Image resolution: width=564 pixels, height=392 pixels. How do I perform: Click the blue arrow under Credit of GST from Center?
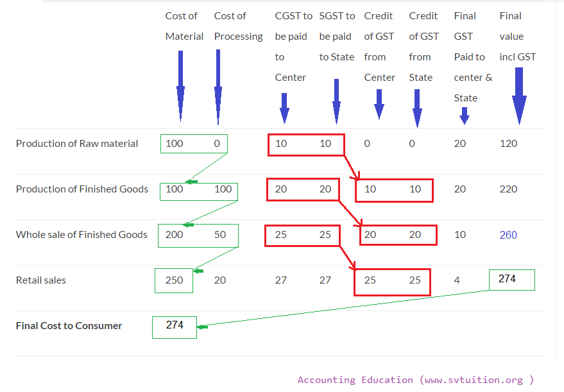[x=379, y=103]
